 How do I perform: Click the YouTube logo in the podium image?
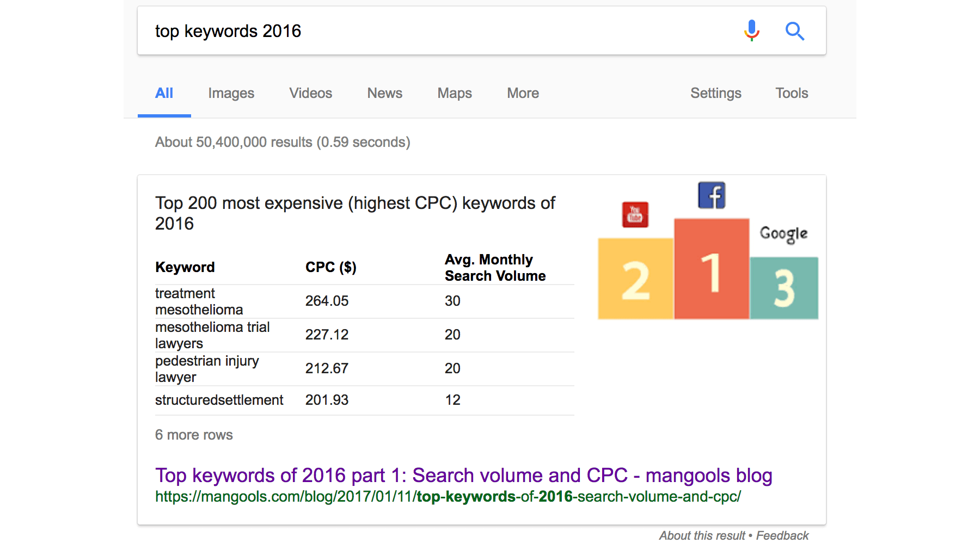point(635,214)
